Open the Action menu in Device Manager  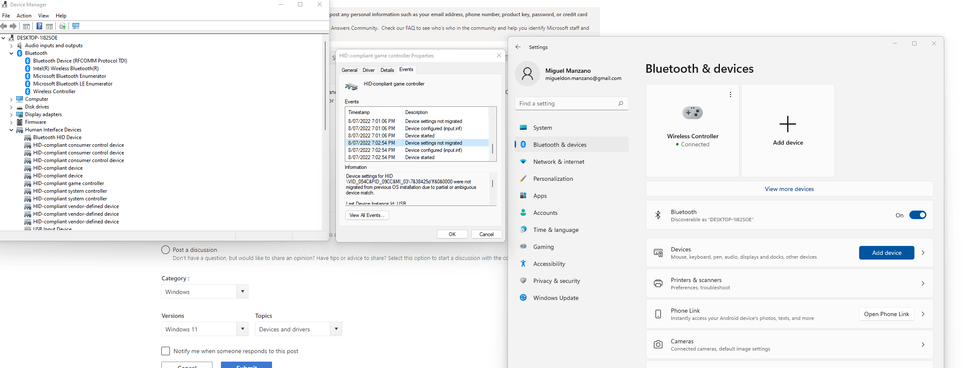[x=24, y=16]
